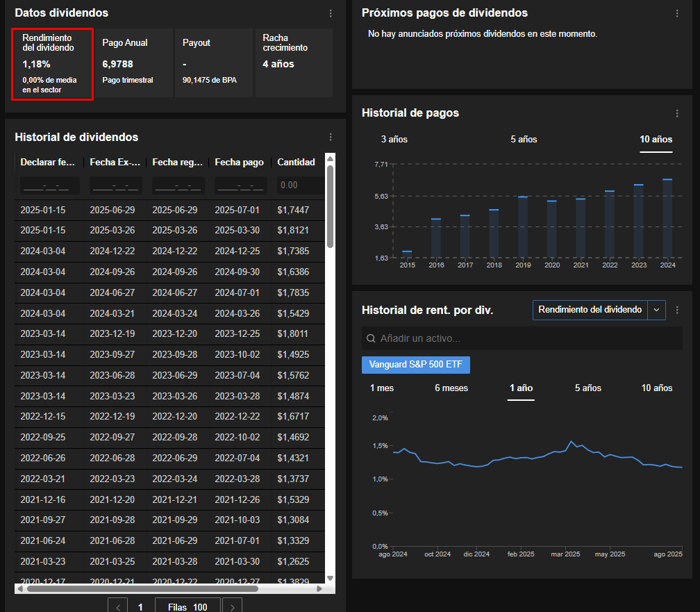Click the 2022-06-29 registration date cell
The width and height of the screenshot is (700, 612).
[x=175, y=458]
